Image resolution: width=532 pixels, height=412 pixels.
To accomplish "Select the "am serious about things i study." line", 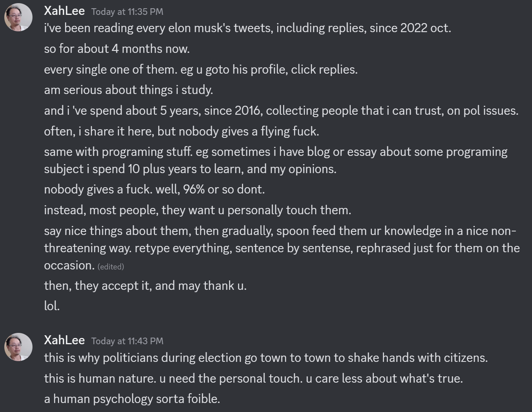I will click(128, 90).
